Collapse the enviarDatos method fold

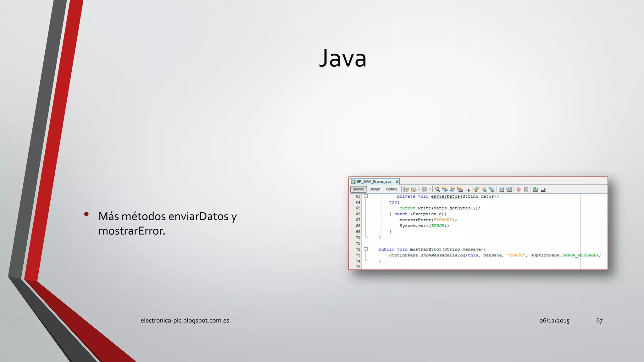366,196
